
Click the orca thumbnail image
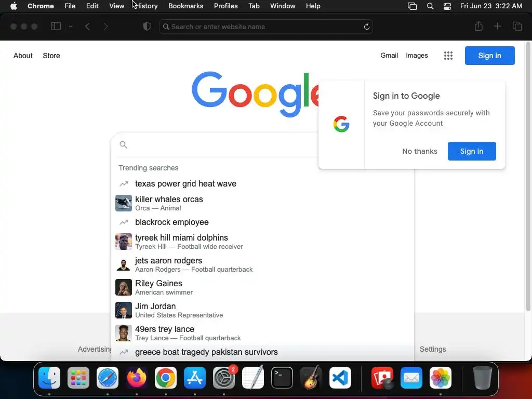coord(124,203)
